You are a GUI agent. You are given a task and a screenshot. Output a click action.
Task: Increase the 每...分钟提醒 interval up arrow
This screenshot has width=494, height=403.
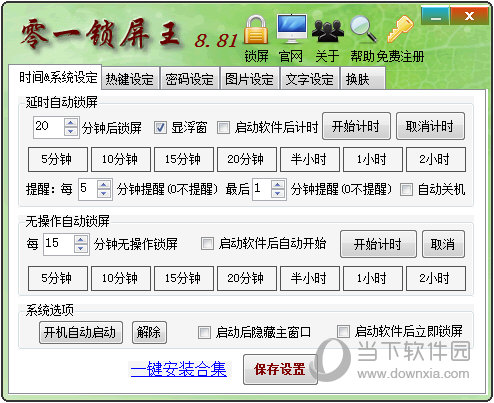(104, 185)
